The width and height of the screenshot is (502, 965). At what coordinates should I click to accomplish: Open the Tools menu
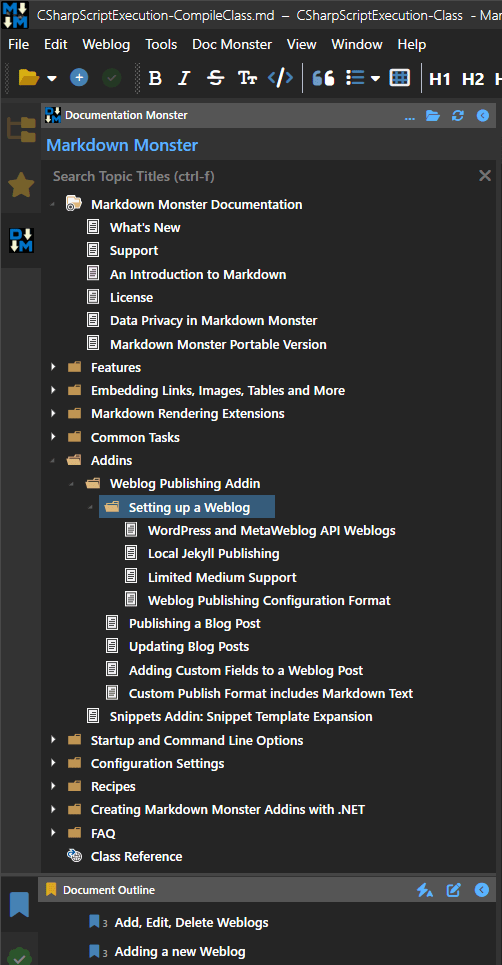coord(161,44)
